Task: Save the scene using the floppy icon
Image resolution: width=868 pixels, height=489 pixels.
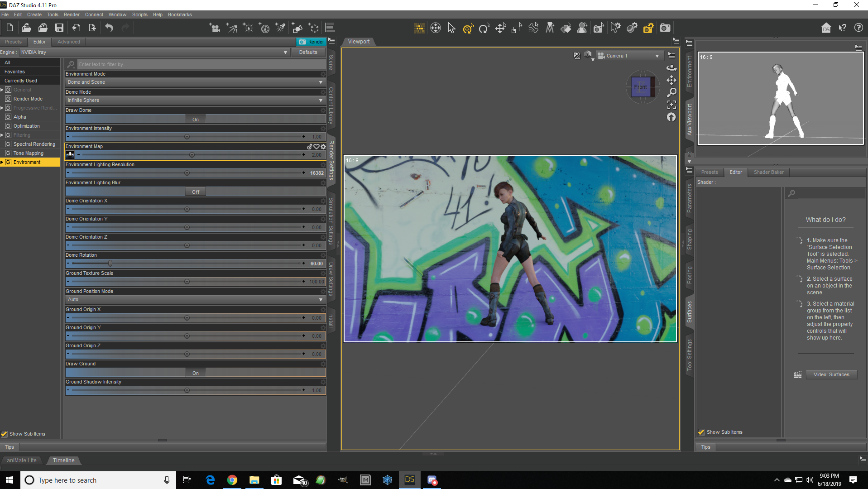Action: [x=59, y=28]
